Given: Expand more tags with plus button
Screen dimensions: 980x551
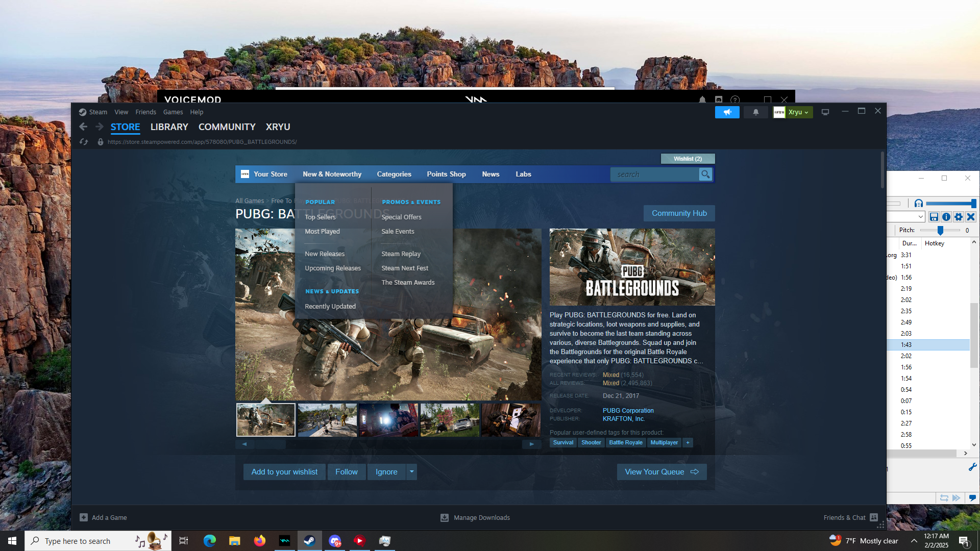Looking at the screenshot, I should point(688,443).
